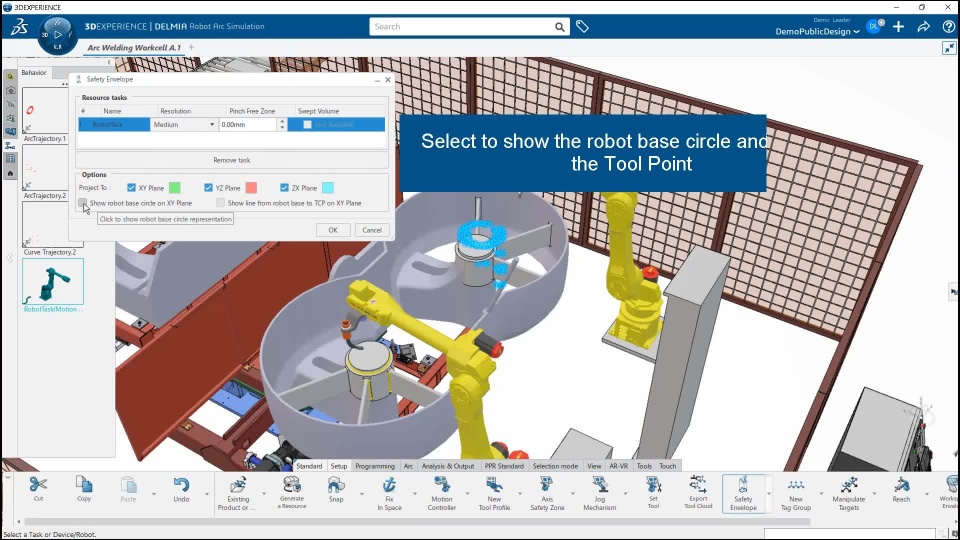Click the plus add icon in header
Image resolution: width=960 pixels, height=540 pixels.
898,26
